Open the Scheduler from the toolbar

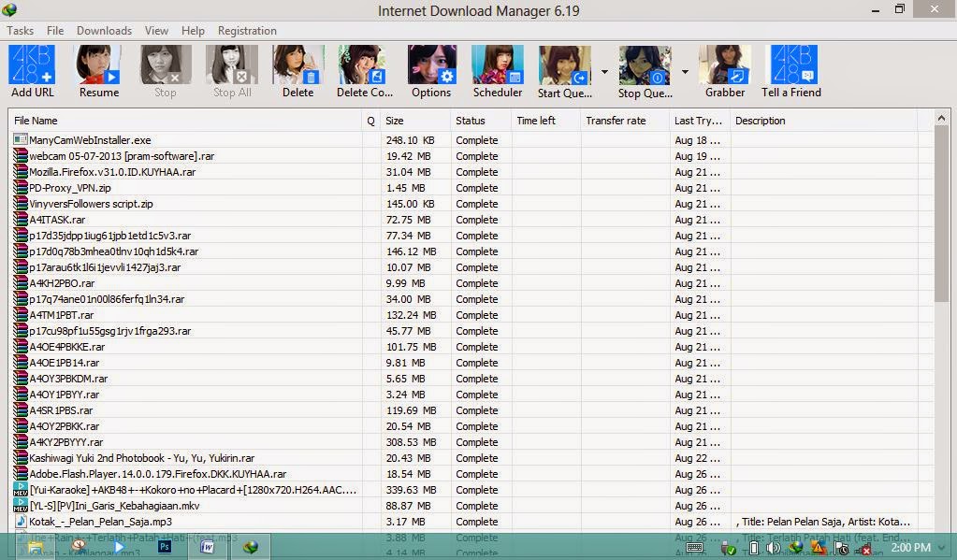tap(497, 65)
